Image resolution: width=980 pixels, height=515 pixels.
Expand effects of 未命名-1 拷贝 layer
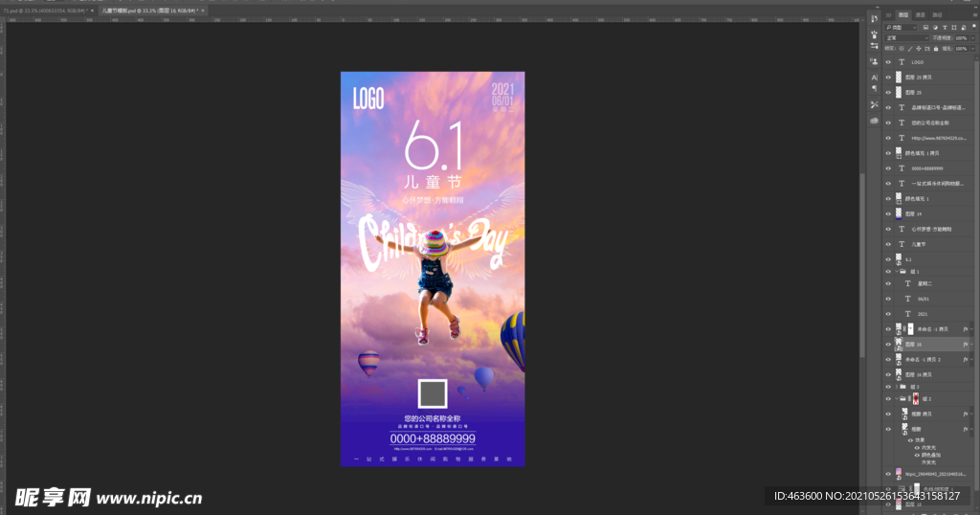tap(971, 328)
